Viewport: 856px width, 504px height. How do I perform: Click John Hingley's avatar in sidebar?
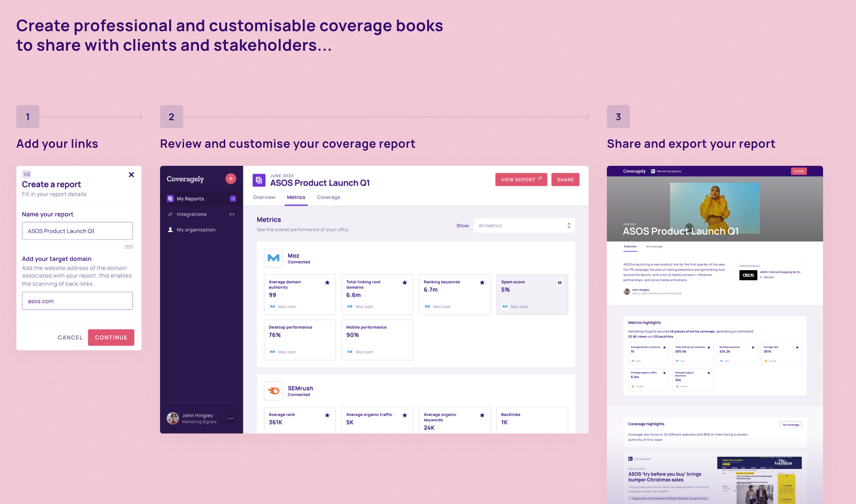tap(173, 418)
